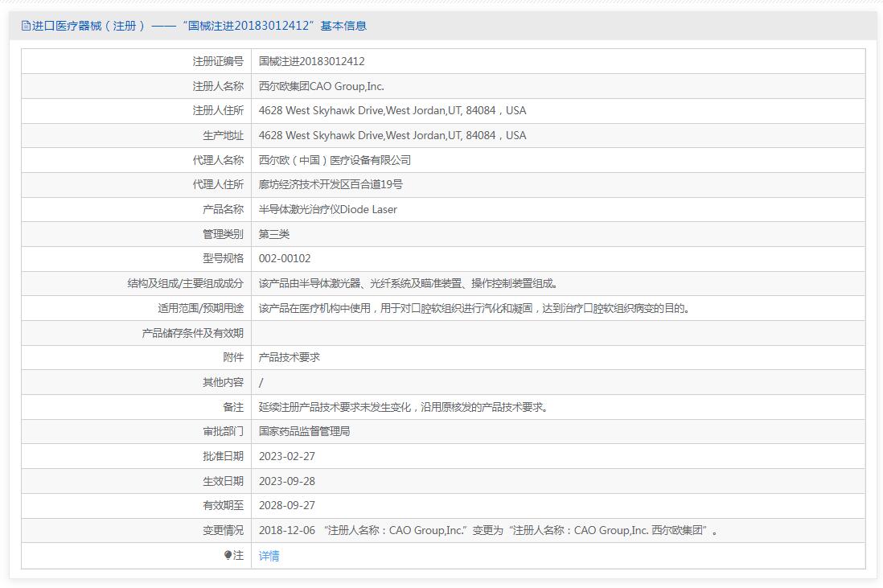
Task: Click the lightbulb icon beside 注
Action: point(228,555)
